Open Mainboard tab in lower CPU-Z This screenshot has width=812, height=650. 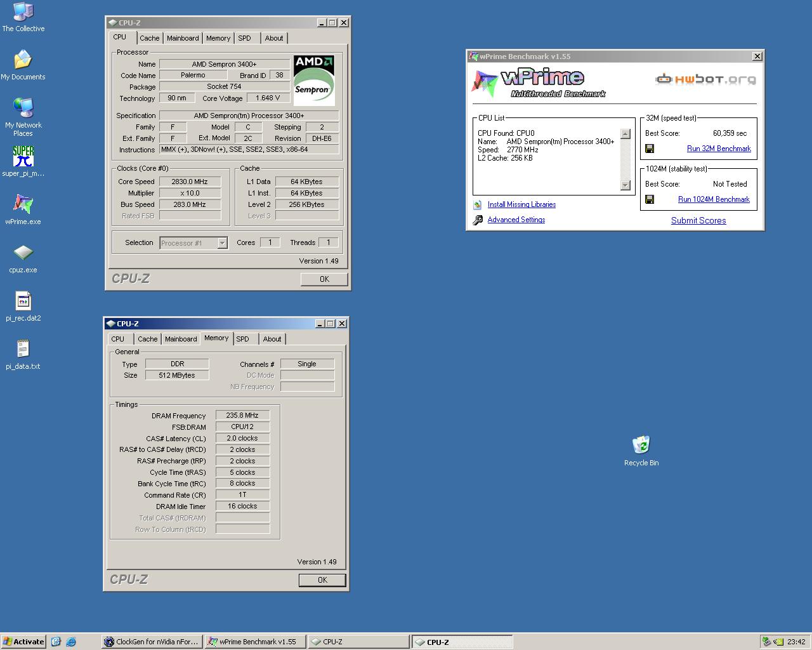181,339
